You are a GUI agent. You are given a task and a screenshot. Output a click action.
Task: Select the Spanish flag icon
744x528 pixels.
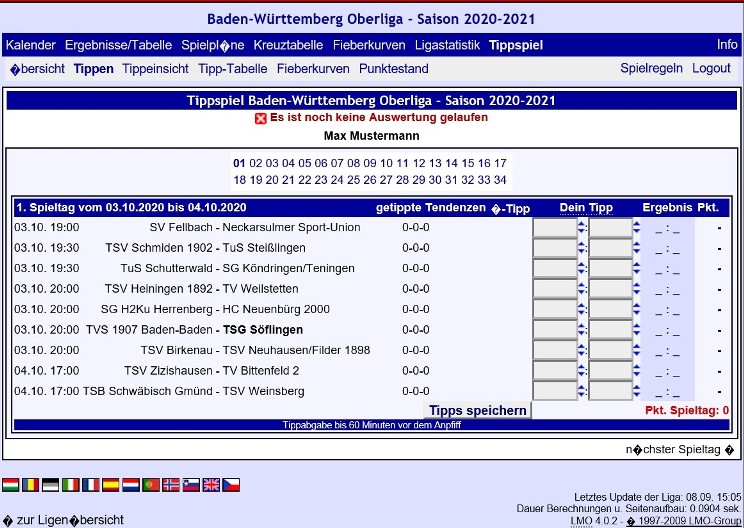tap(111, 485)
